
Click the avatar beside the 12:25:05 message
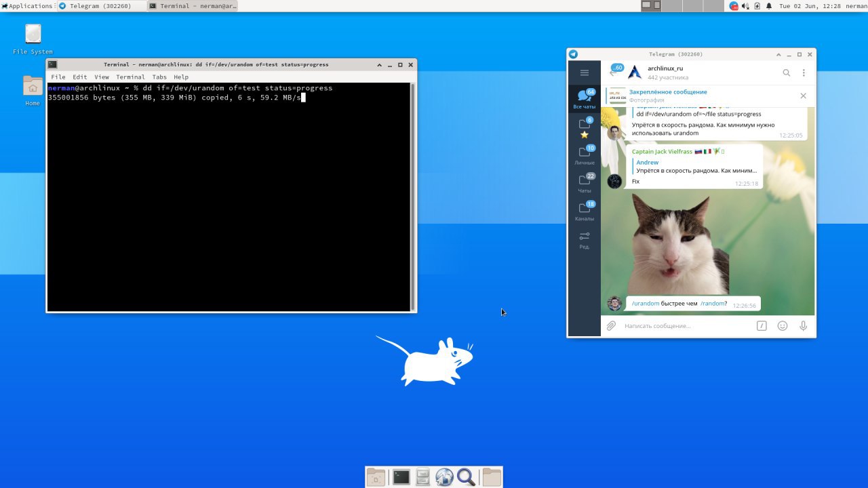[x=615, y=132]
